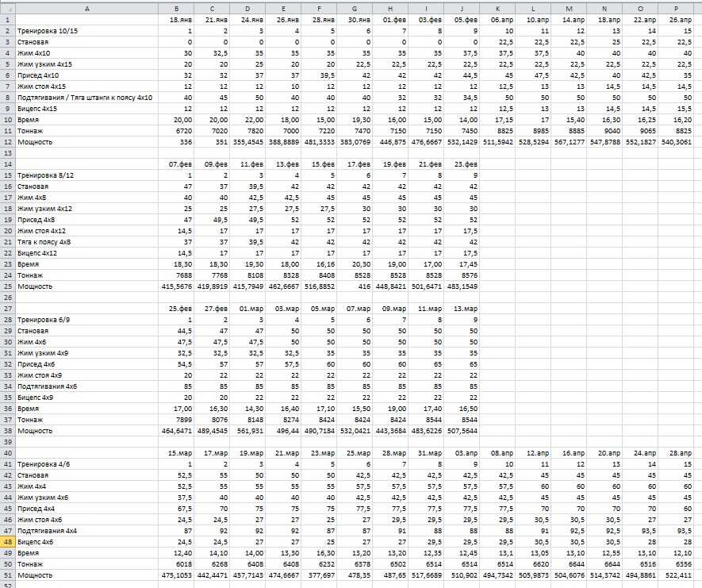Select row 12 header
The image size is (702, 588).
coord(7,140)
